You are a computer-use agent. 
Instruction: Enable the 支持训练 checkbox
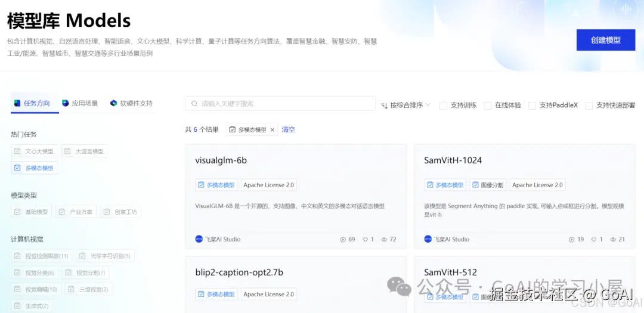point(442,106)
